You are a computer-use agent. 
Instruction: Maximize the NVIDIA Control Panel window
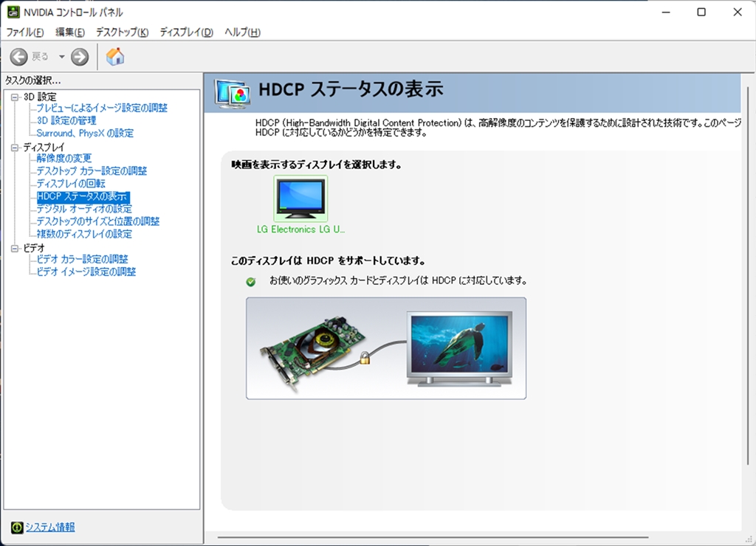click(701, 12)
